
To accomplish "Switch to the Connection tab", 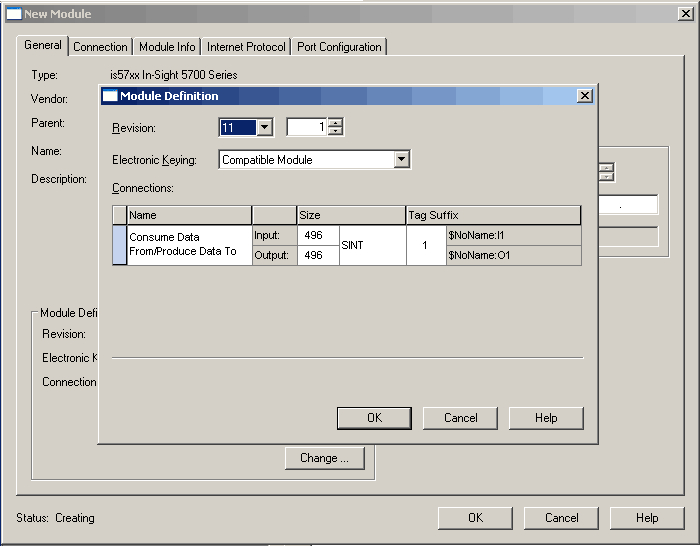I will [100, 47].
